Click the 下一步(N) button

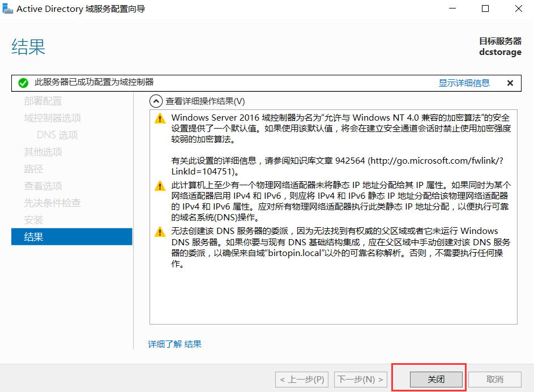361,380
